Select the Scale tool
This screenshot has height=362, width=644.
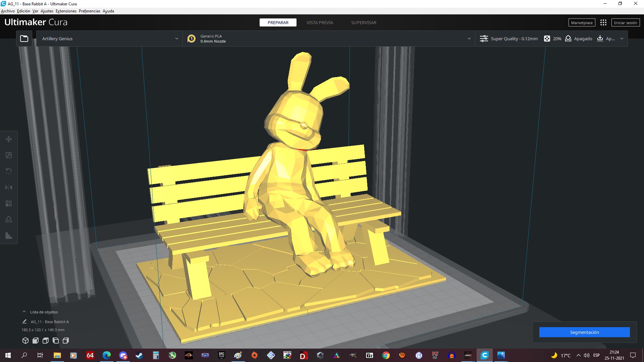pyautogui.click(x=9, y=155)
